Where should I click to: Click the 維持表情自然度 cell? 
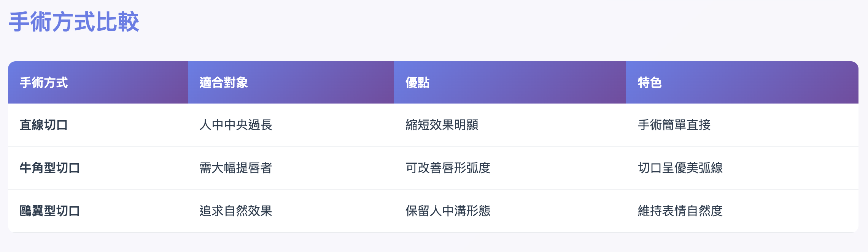[x=680, y=211]
